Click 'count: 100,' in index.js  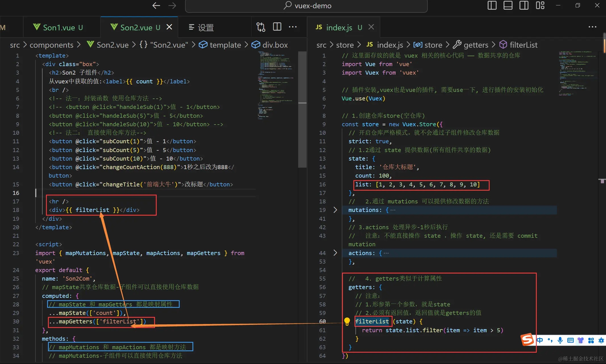pyautogui.click(x=374, y=176)
